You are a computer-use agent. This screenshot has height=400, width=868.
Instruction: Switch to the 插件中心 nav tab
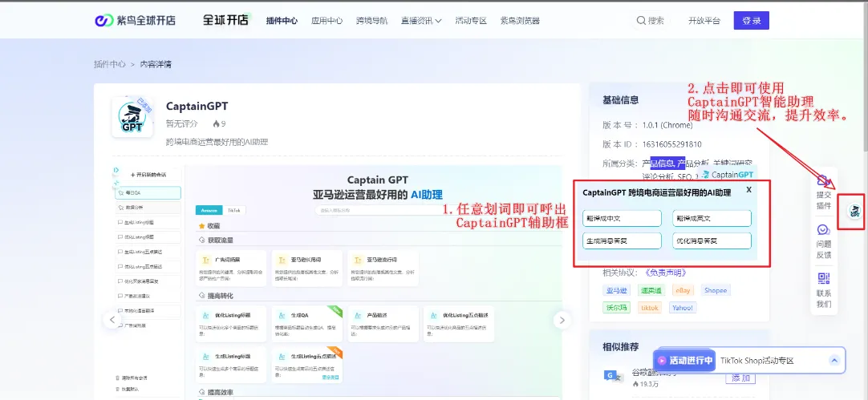tap(282, 21)
